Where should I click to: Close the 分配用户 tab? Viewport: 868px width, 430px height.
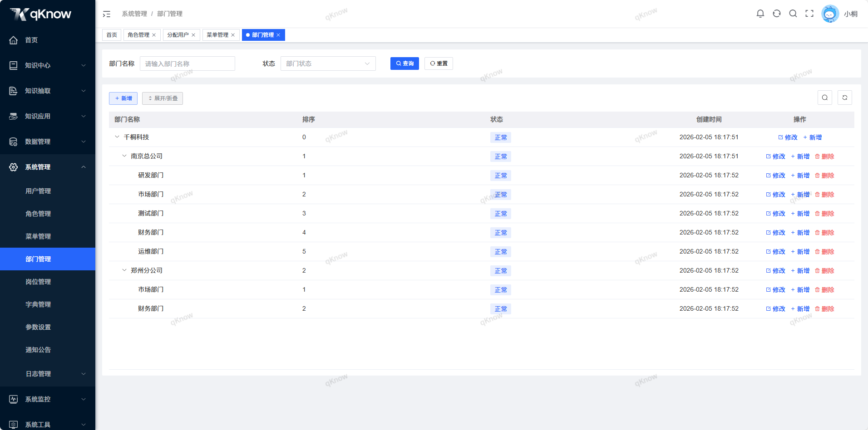tap(193, 35)
